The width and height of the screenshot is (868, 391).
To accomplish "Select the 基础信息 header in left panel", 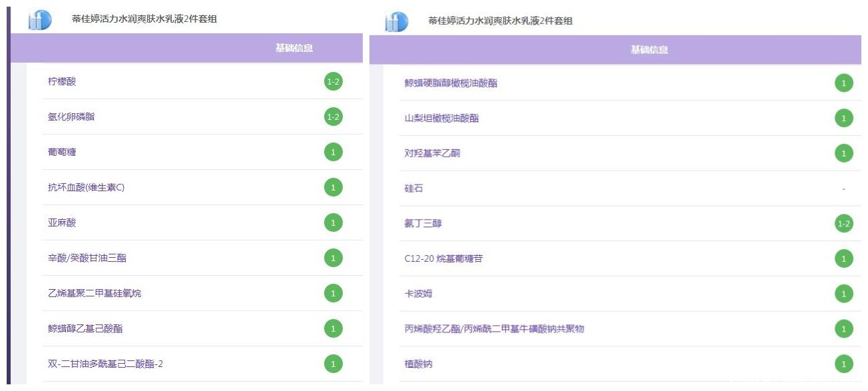I will click(x=294, y=48).
